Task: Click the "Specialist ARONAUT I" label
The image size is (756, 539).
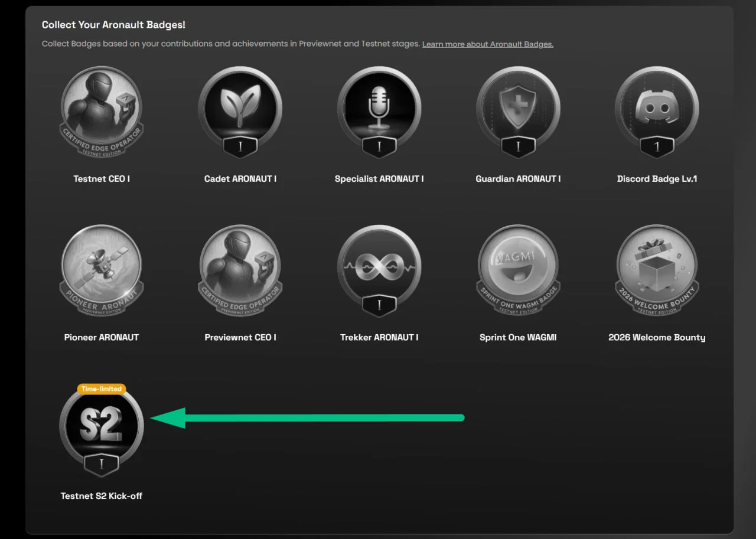Action: coord(379,179)
